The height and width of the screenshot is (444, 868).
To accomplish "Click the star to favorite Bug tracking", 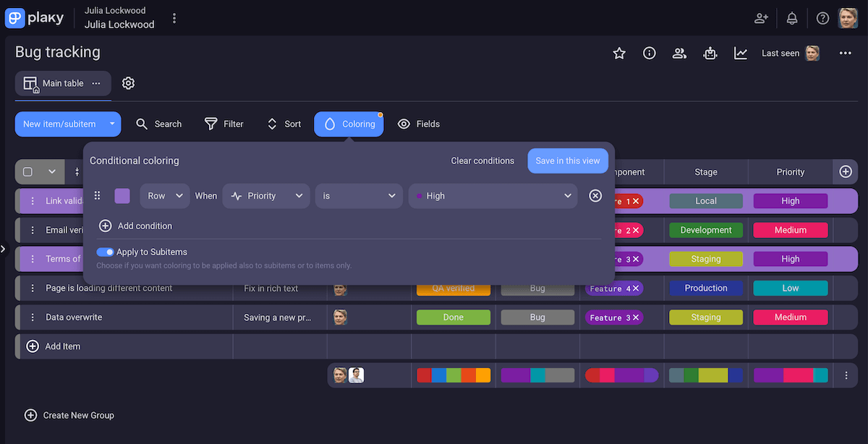I will (619, 53).
